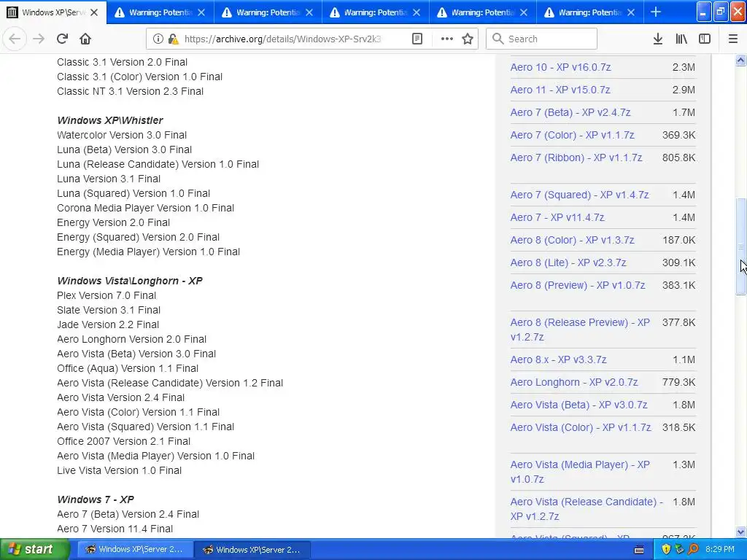The width and height of the screenshot is (747, 560).
Task: Reload the current page
Action: coord(62,39)
